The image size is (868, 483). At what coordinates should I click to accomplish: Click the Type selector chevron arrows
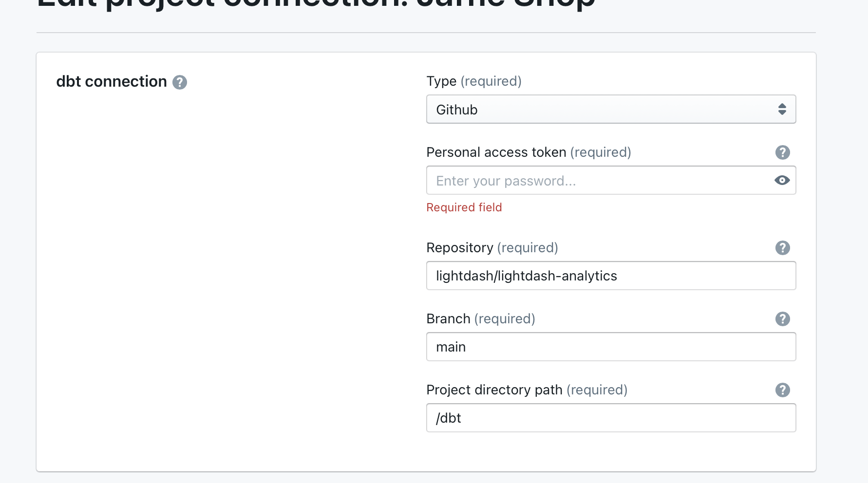(x=783, y=109)
